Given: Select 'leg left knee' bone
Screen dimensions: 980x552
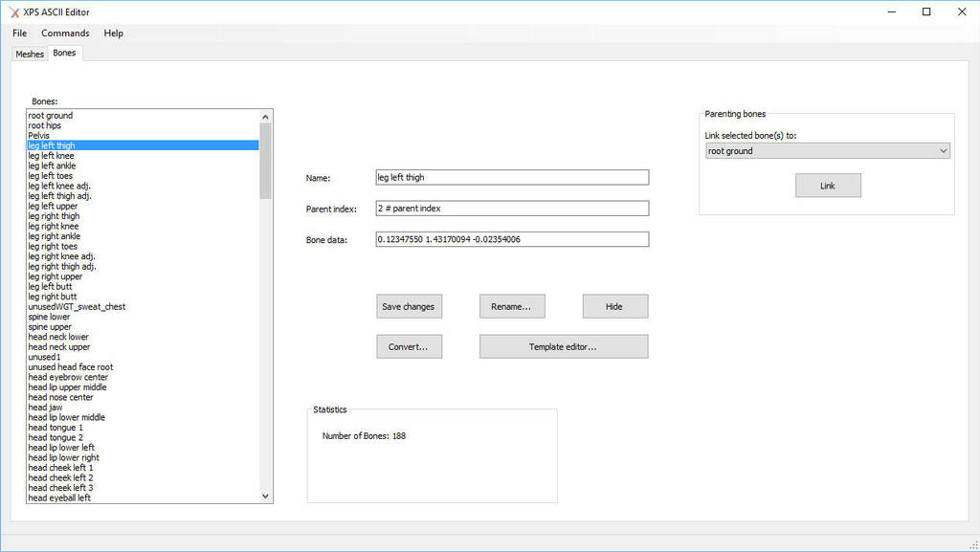Looking at the screenshot, I should tap(143, 156).
